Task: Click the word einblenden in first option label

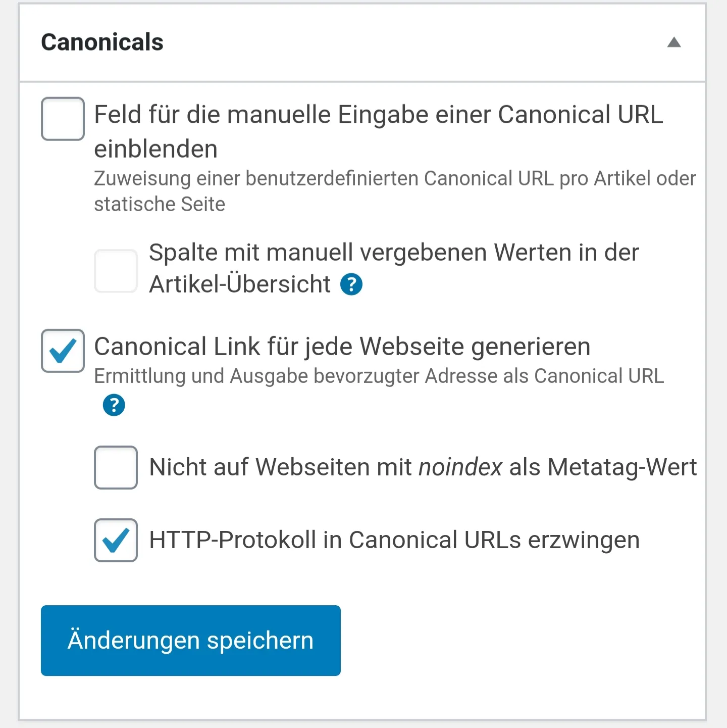Action: 156,149
